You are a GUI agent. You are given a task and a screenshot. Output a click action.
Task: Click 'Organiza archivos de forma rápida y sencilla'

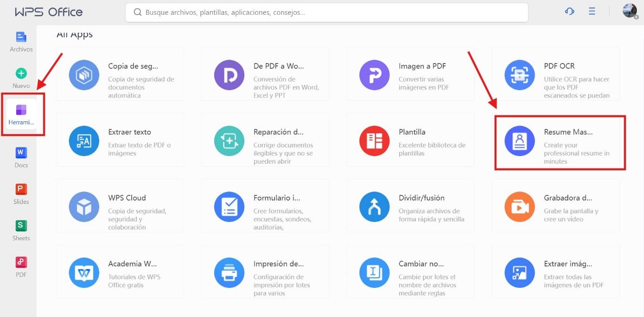[432, 215]
